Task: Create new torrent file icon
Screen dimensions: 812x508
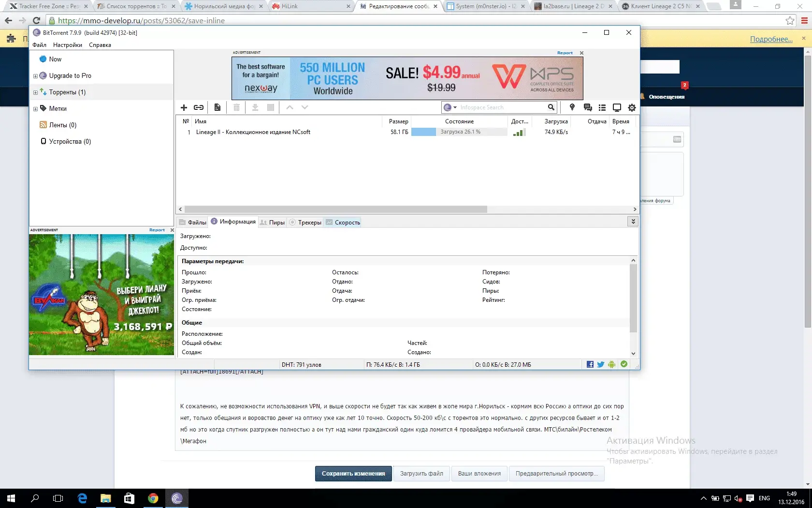Action: (x=217, y=107)
